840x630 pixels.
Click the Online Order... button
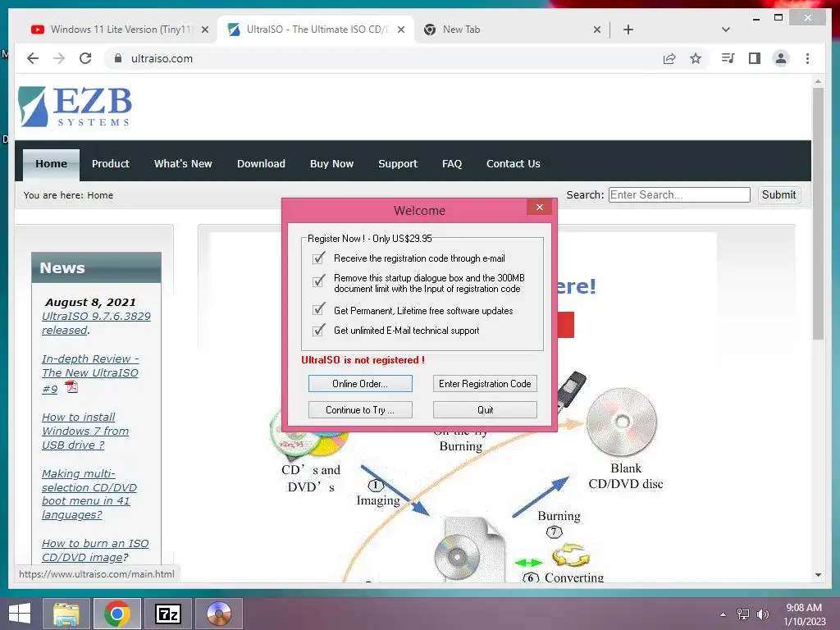(360, 384)
